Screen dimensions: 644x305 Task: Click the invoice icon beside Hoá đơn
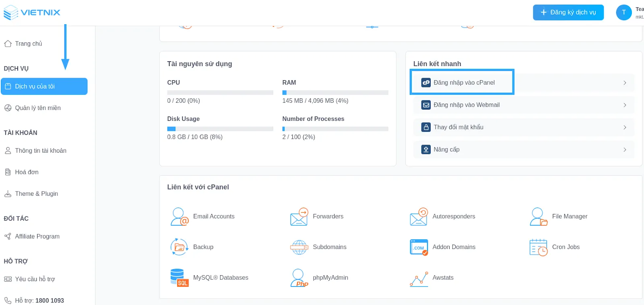click(8, 172)
